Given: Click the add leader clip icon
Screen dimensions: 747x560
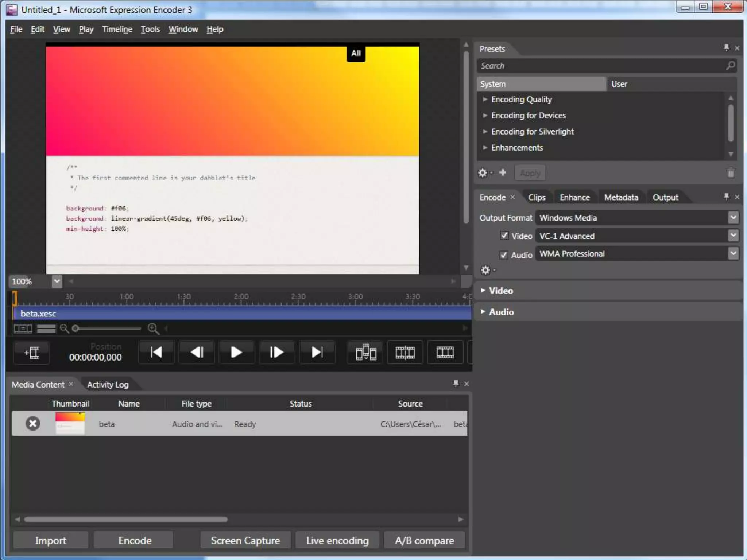Looking at the screenshot, I should tap(32, 353).
